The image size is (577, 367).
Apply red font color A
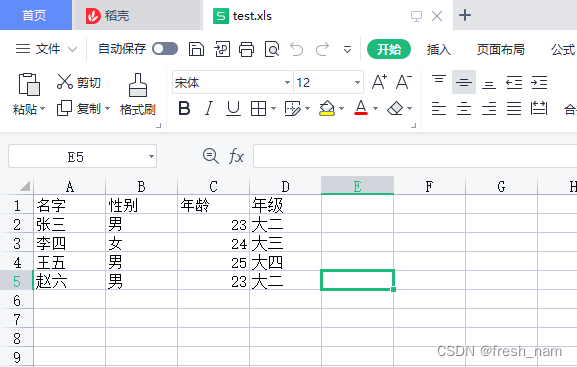[x=361, y=108]
